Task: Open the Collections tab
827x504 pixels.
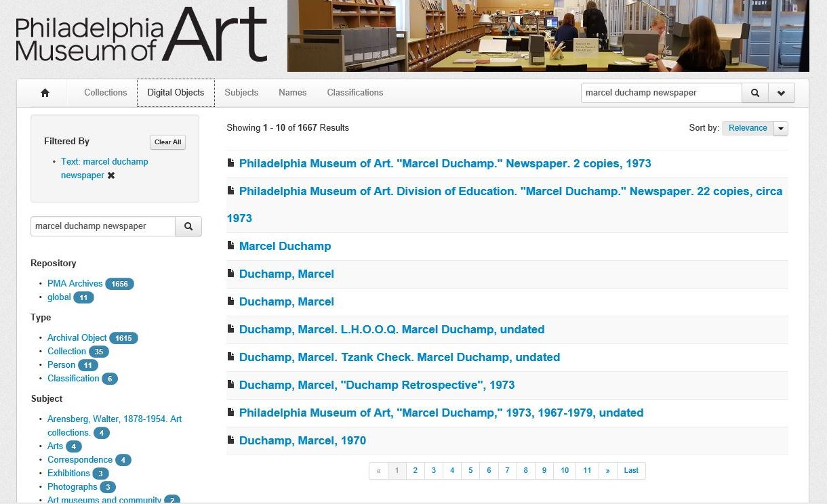Action: pos(105,93)
